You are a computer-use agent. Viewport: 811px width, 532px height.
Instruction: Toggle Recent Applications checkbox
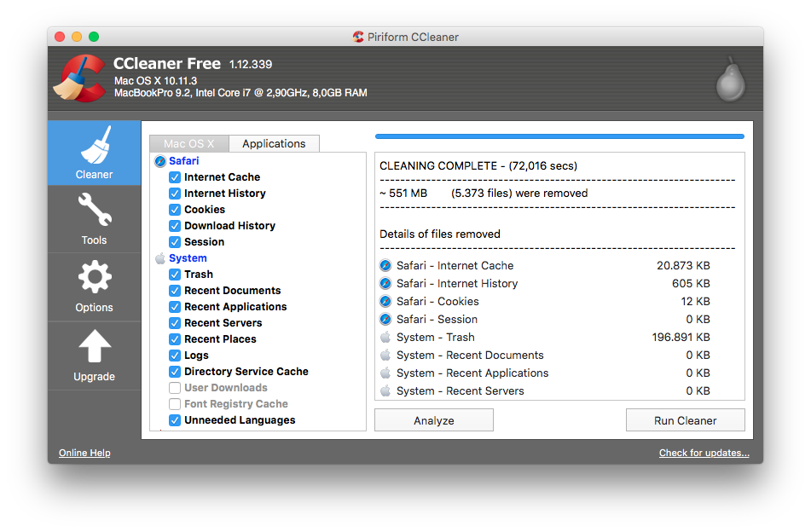175,307
